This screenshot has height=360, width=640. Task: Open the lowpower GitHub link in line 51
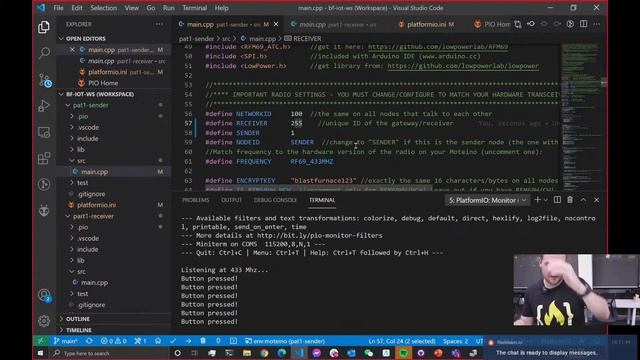463,66
